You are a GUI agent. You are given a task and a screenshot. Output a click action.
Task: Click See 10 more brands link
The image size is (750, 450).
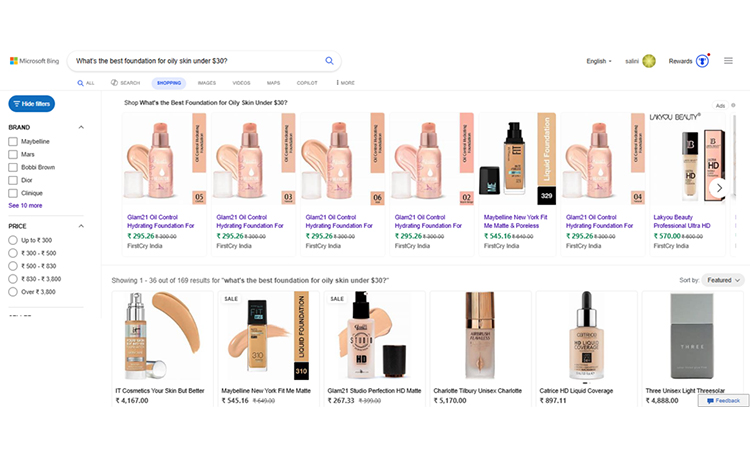(25, 205)
